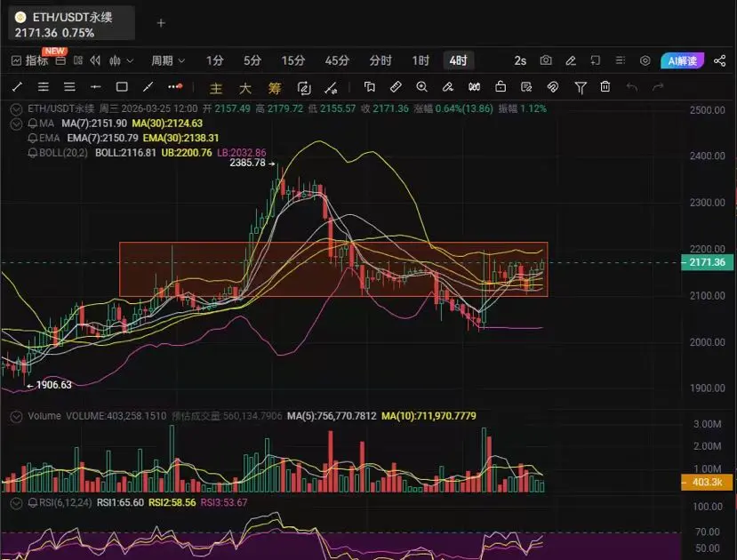The image size is (737, 560).
Task: Select the 分时 time-sharing view
Action: [x=381, y=60]
